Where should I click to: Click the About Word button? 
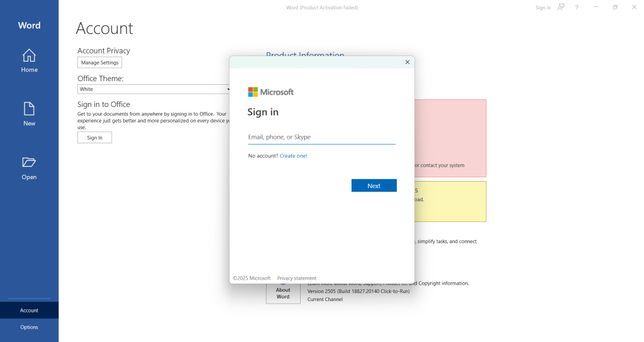coord(283,293)
